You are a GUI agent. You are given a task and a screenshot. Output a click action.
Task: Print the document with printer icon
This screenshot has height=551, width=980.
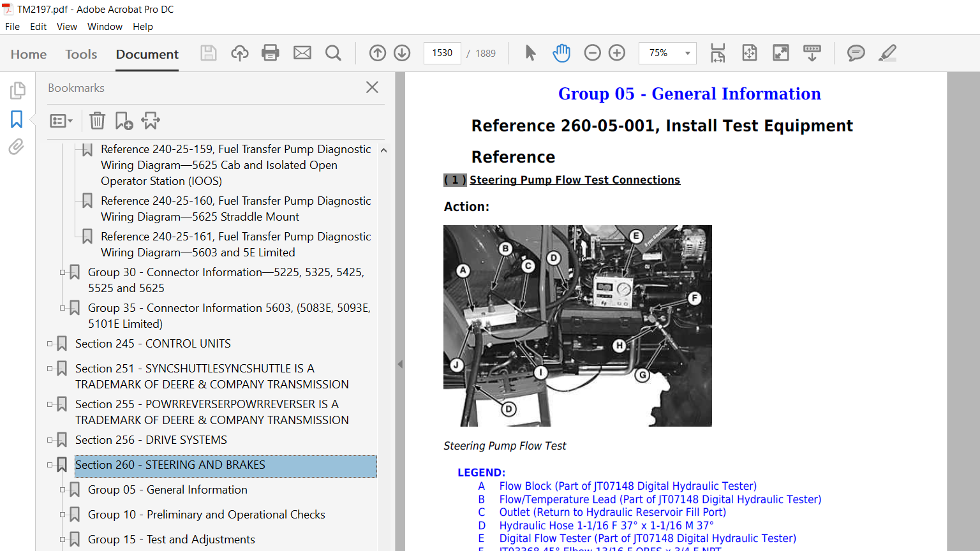tap(271, 53)
